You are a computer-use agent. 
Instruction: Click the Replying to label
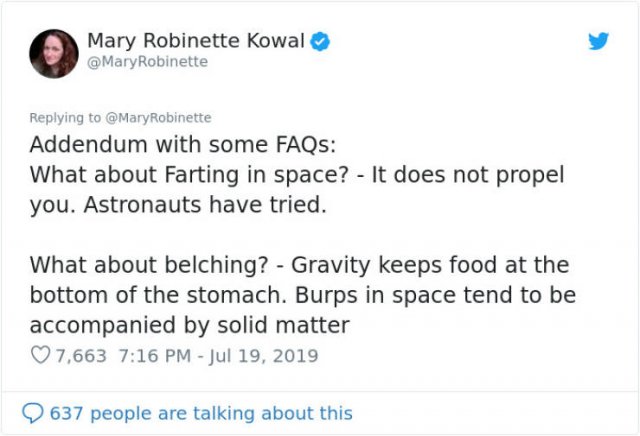coord(64,118)
